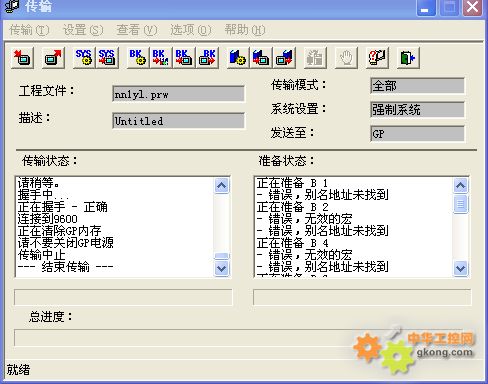This screenshot has height=384, width=488.
Task: Click the greyed-out prepare toolbar icon
Action: pos(315,58)
